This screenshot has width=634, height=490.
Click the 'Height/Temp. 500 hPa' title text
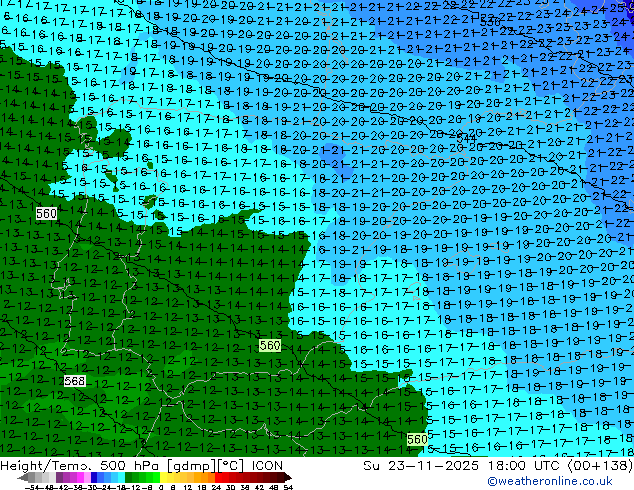(x=80, y=466)
